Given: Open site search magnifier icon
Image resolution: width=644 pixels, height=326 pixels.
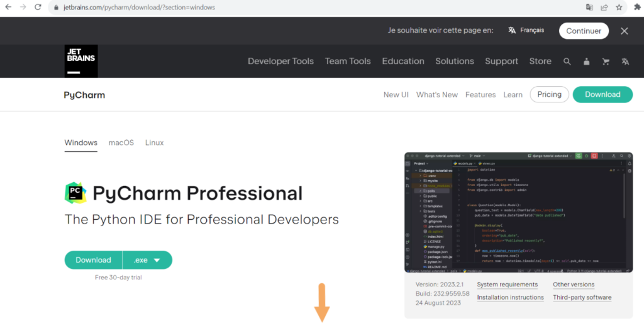Looking at the screenshot, I should [567, 62].
